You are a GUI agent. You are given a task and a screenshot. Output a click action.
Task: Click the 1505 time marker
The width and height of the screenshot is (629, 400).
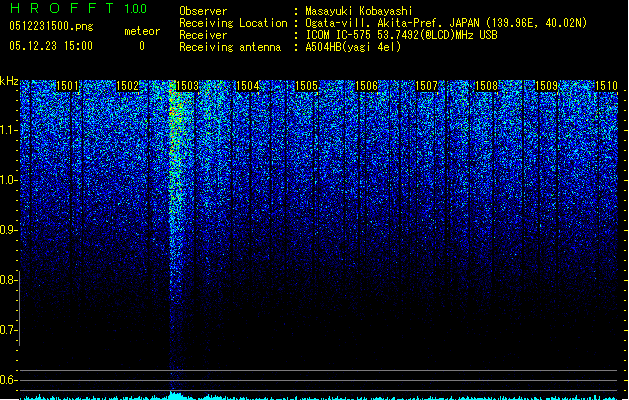306,86
